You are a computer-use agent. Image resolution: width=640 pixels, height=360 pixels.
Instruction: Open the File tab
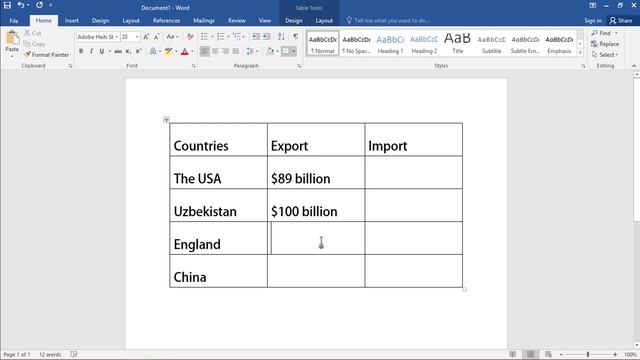coord(14,20)
